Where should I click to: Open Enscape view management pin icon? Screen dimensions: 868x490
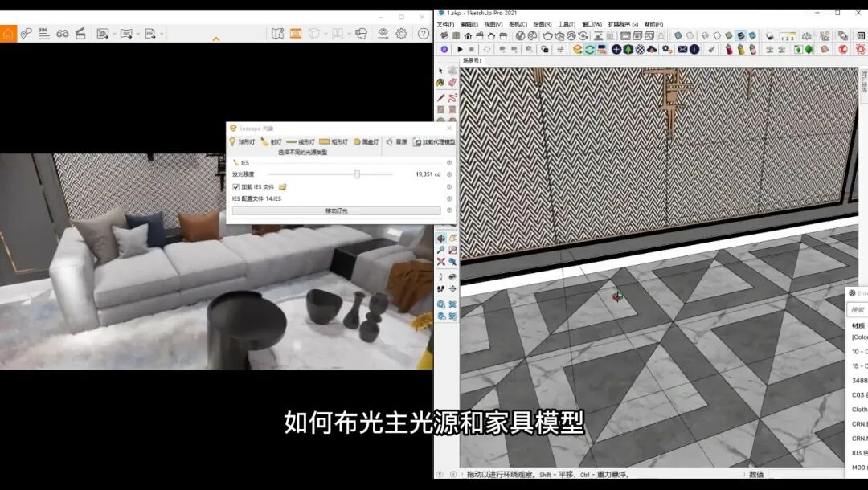(26, 34)
